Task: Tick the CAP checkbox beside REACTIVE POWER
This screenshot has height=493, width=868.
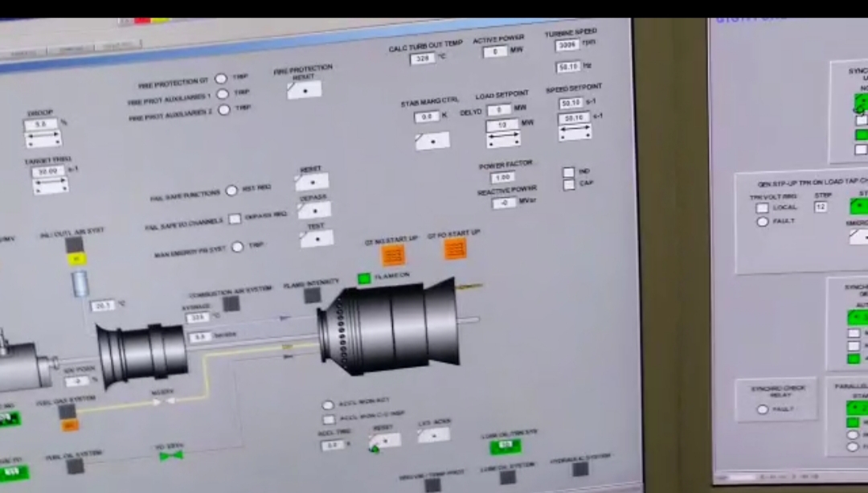Action: click(569, 185)
